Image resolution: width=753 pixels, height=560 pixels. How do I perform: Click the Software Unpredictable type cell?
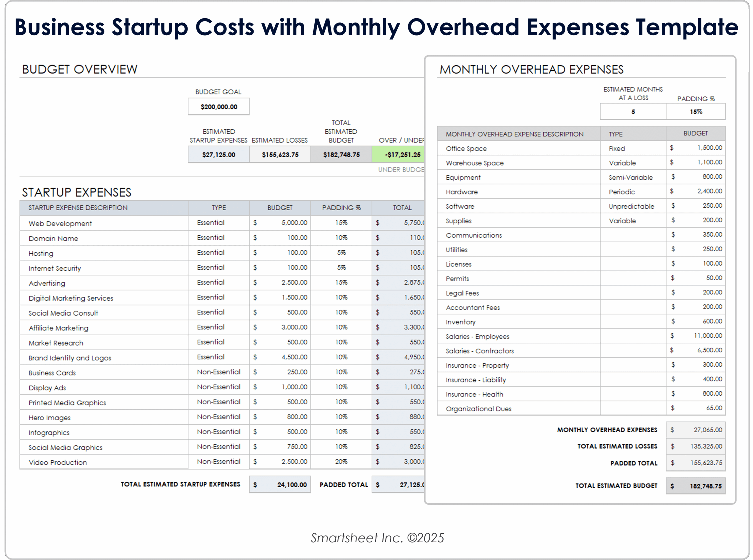633,206
